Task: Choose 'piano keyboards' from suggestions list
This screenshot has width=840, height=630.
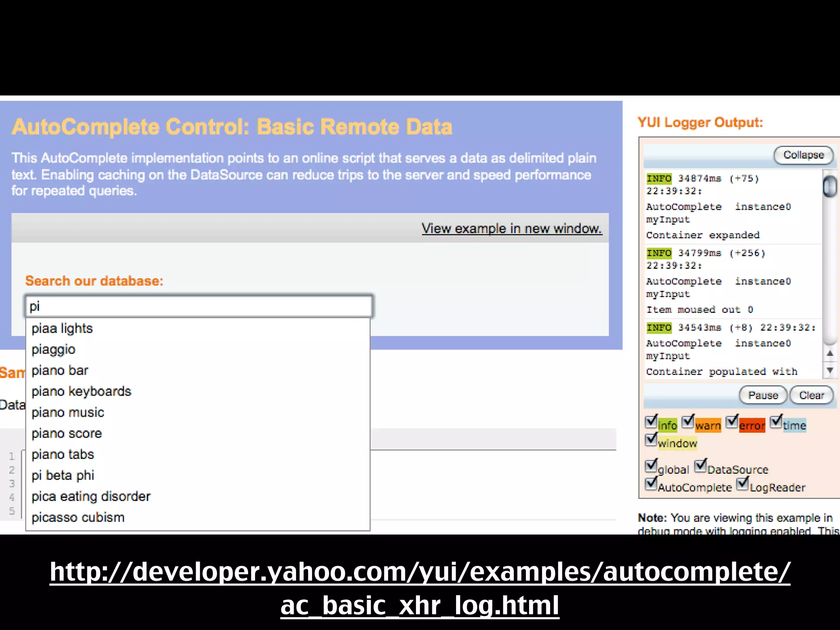Action: point(81,391)
